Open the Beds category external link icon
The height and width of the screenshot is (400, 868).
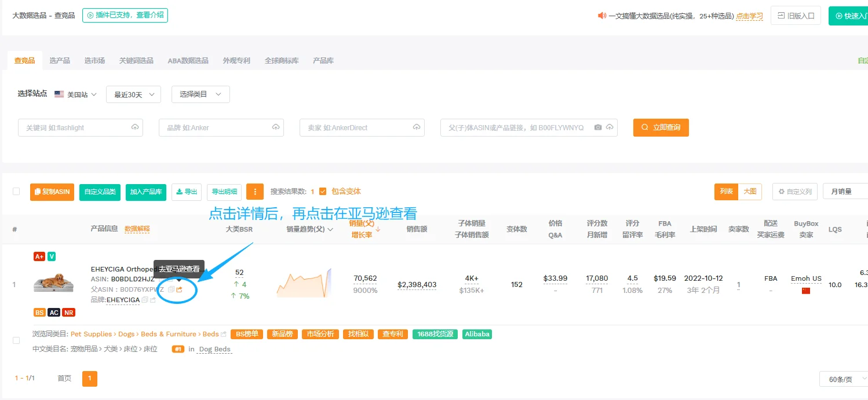click(223, 333)
